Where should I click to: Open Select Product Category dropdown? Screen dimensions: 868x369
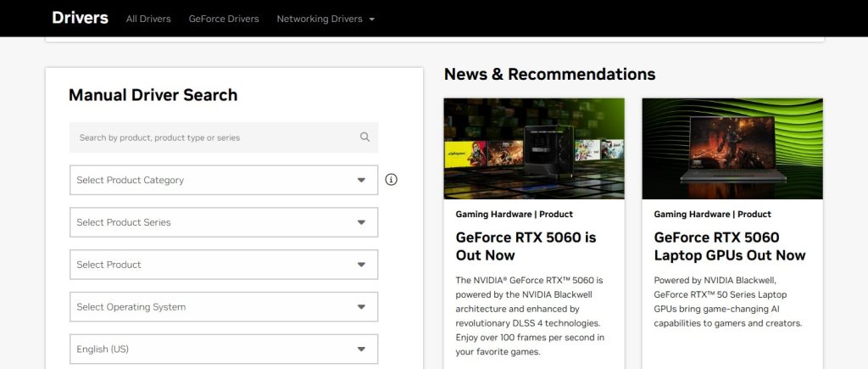click(x=224, y=180)
